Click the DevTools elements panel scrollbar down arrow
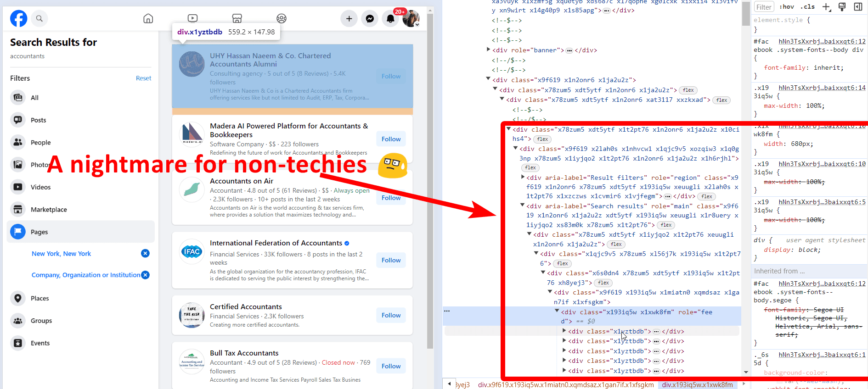868x389 pixels. 746,372
